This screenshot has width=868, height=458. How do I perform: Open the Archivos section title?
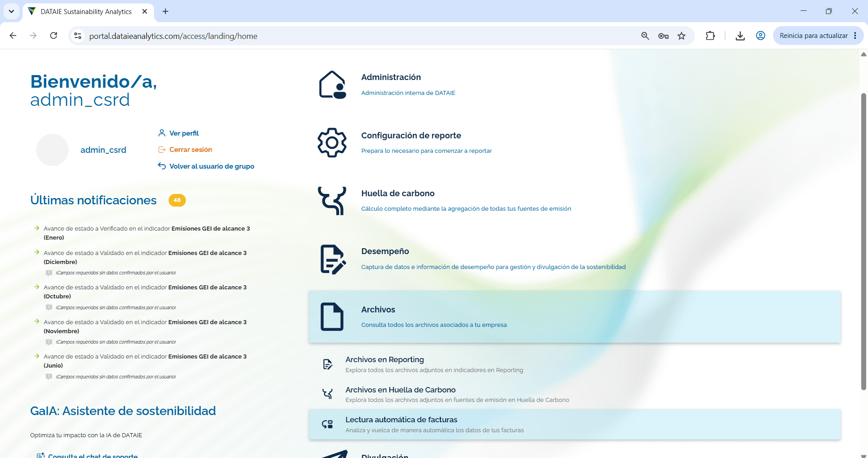[x=378, y=310]
